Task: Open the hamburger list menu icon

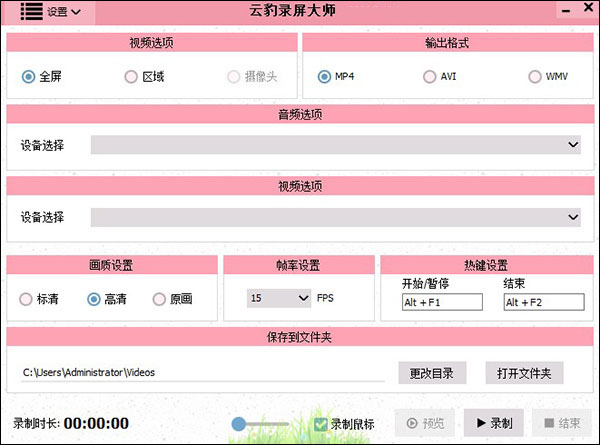Action: (x=31, y=11)
